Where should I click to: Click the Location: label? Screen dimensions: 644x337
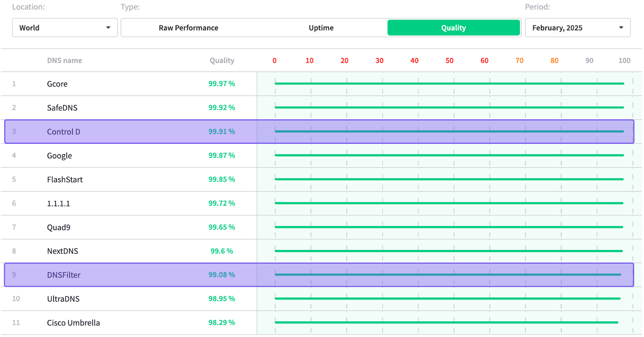click(29, 7)
